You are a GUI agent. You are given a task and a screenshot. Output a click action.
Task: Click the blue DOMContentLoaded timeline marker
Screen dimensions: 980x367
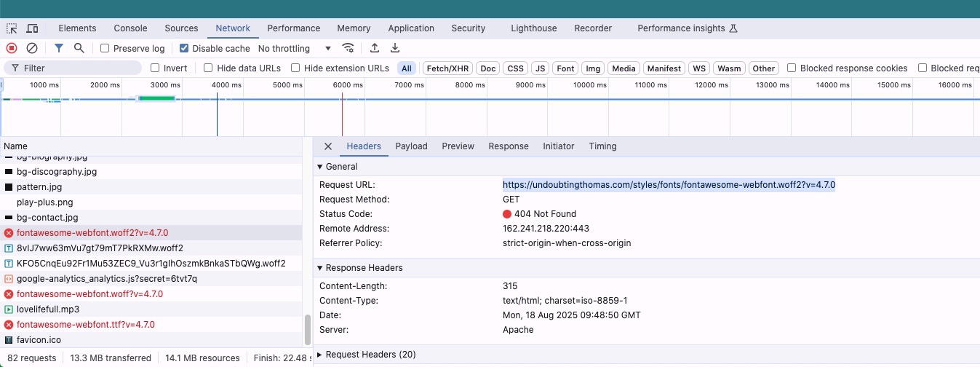[x=217, y=114]
